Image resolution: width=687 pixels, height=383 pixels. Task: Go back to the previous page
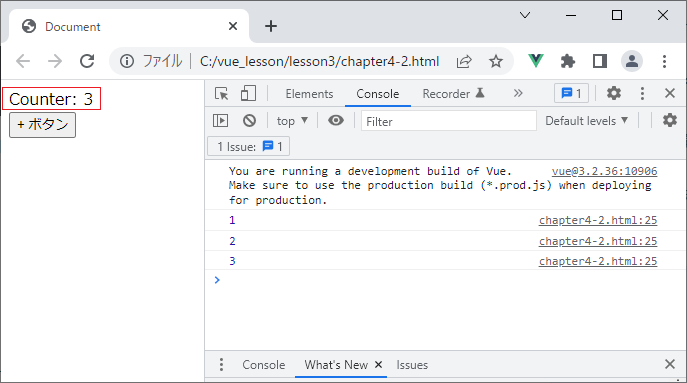point(23,61)
